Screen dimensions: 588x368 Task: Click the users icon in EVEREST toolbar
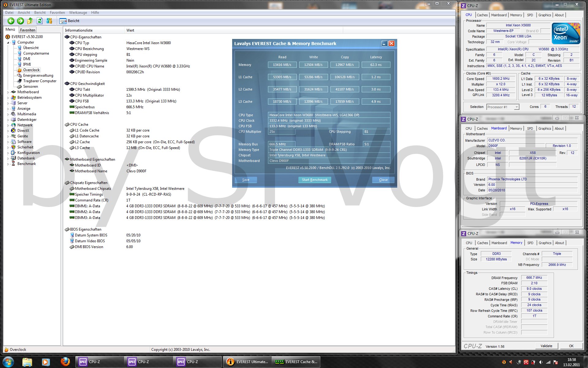(x=49, y=21)
